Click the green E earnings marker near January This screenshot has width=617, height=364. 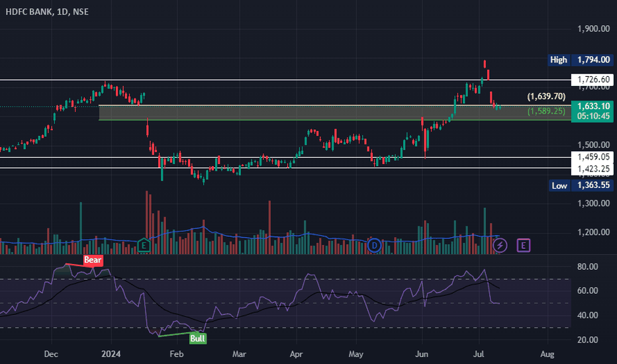pos(144,246)
